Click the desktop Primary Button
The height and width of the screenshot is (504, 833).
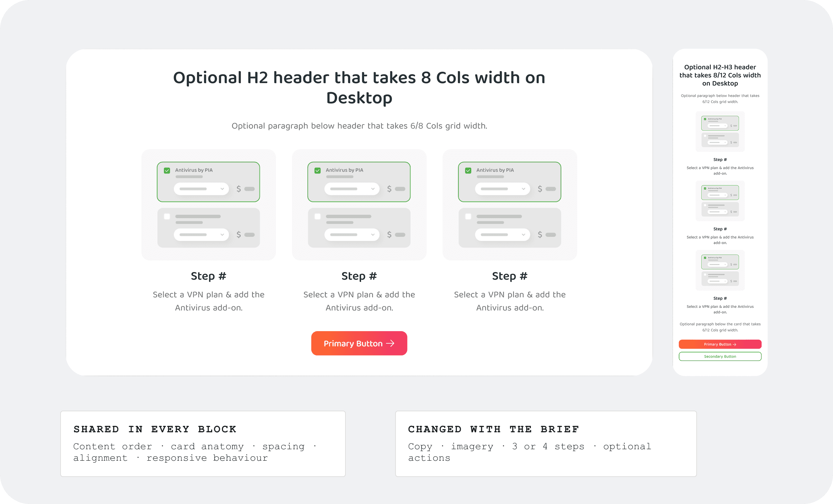click(x=359, y=343)
